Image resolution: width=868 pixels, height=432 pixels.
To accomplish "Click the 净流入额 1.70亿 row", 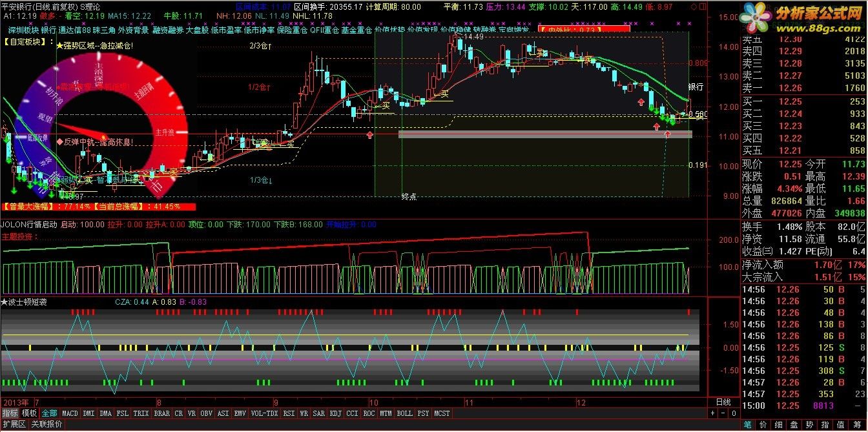I will pyautogui.click(x=804, y=265).
